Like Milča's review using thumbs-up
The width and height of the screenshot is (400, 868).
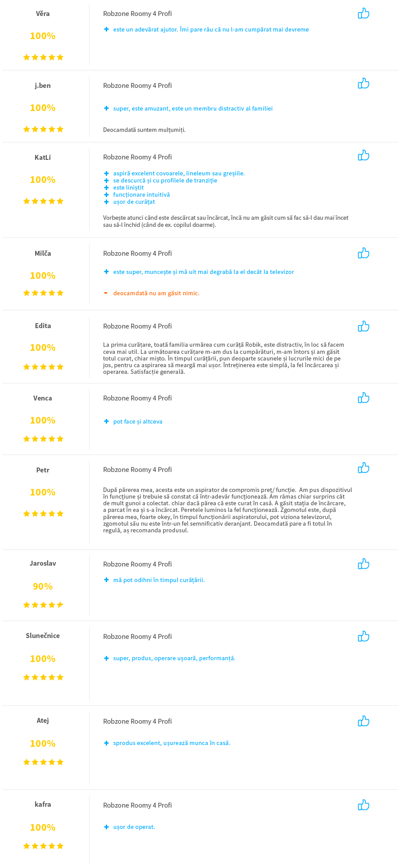[x=364, y=253]
